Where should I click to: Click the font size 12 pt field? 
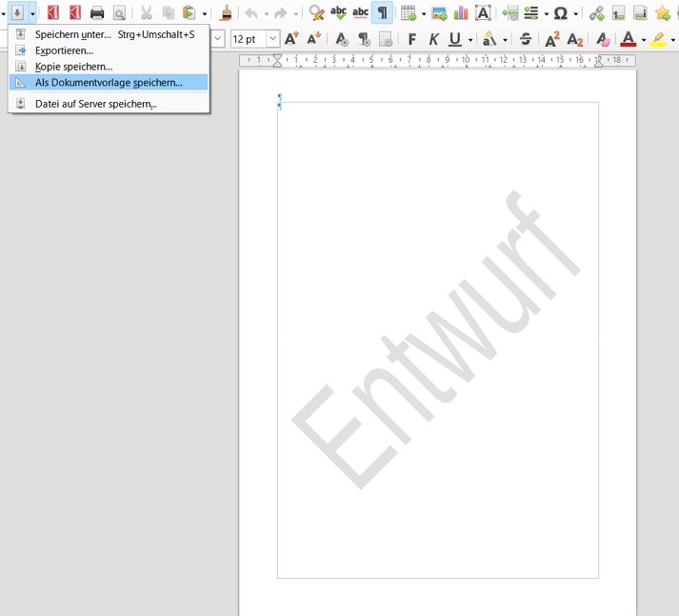pyautogui.click(x=249, y=39)
